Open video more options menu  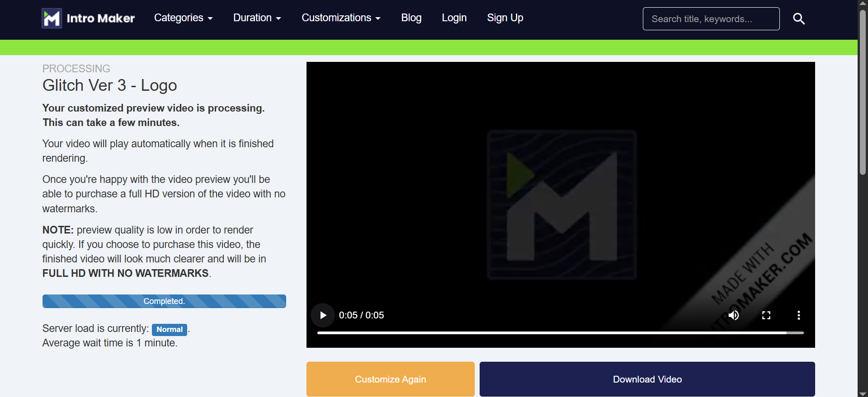tap(799, 315)
